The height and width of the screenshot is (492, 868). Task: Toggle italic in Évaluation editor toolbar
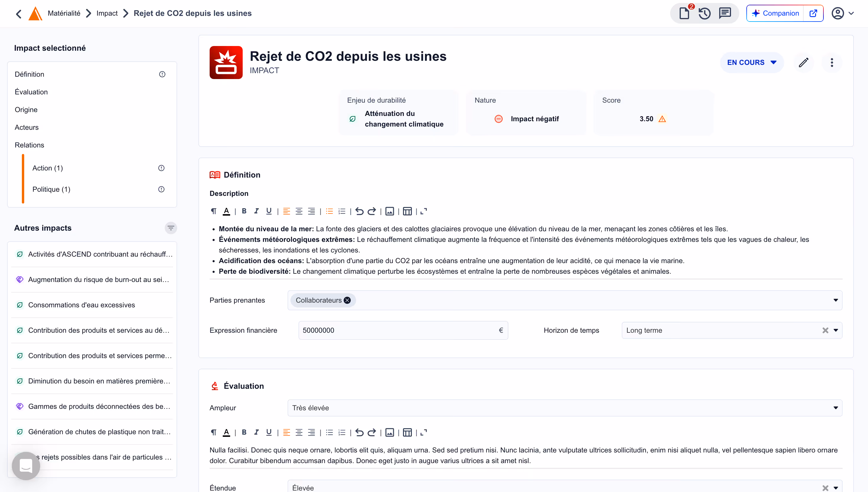tap(256, 432)
